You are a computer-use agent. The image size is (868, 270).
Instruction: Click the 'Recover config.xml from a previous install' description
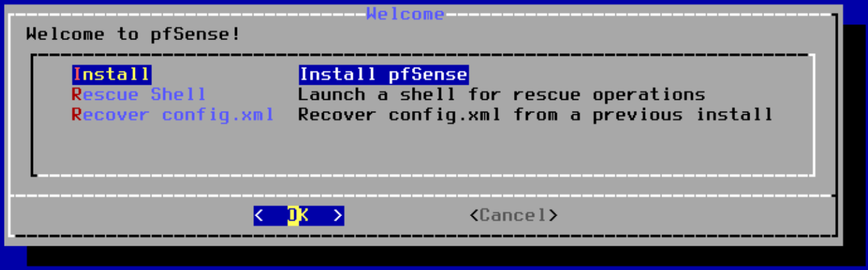(x=535, y=115)
